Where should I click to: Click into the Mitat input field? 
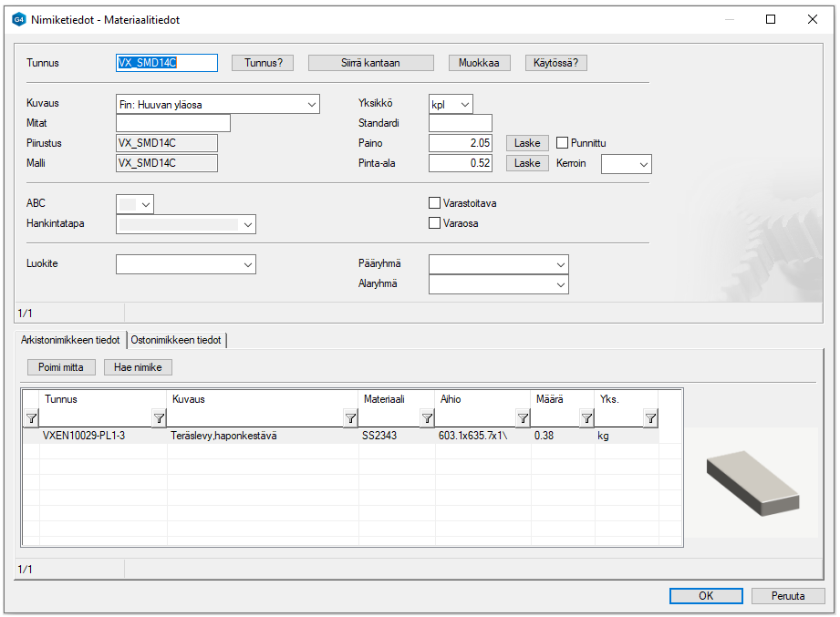click(x=173, y=123)
